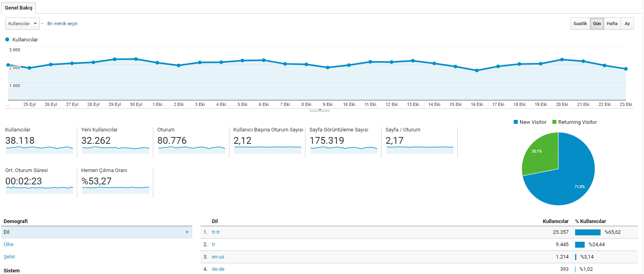This screenshot has width=644, height=274.
Task: Click the 1 Eki x-axis date label
Action: [x=157, y=104]
